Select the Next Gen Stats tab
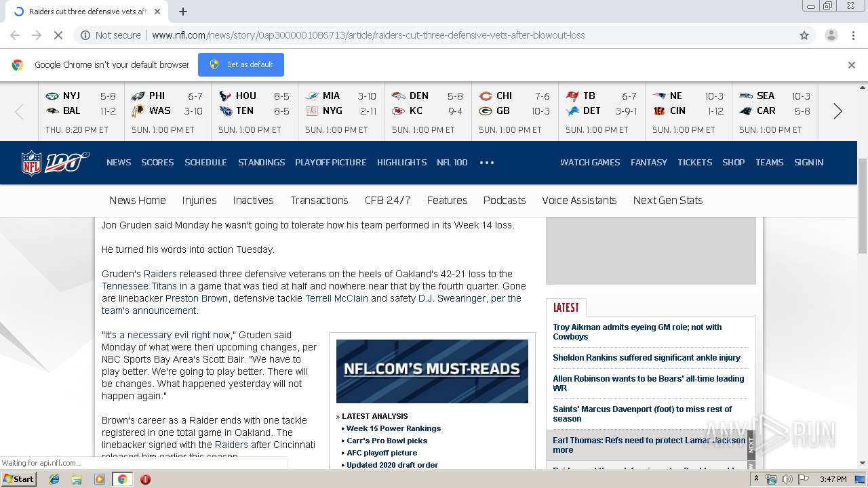Screen dimensions: 868x488 (x=667, y=201)
